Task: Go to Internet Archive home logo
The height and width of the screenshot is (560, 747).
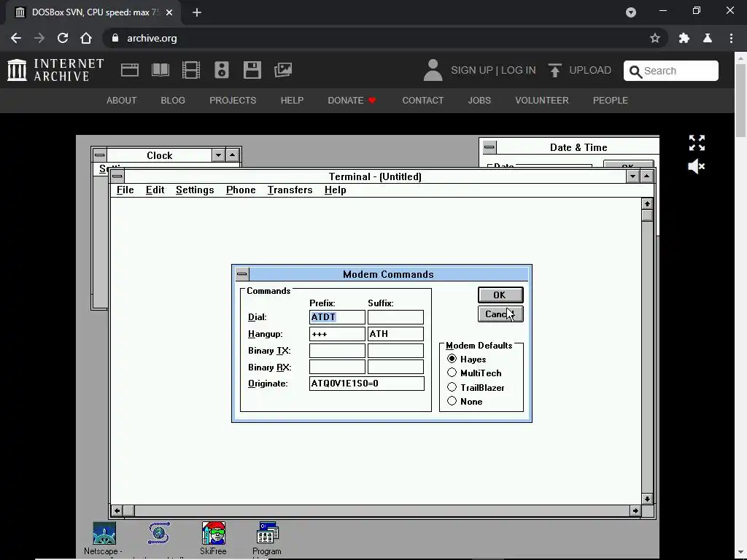Action: [x=55, y=70]
